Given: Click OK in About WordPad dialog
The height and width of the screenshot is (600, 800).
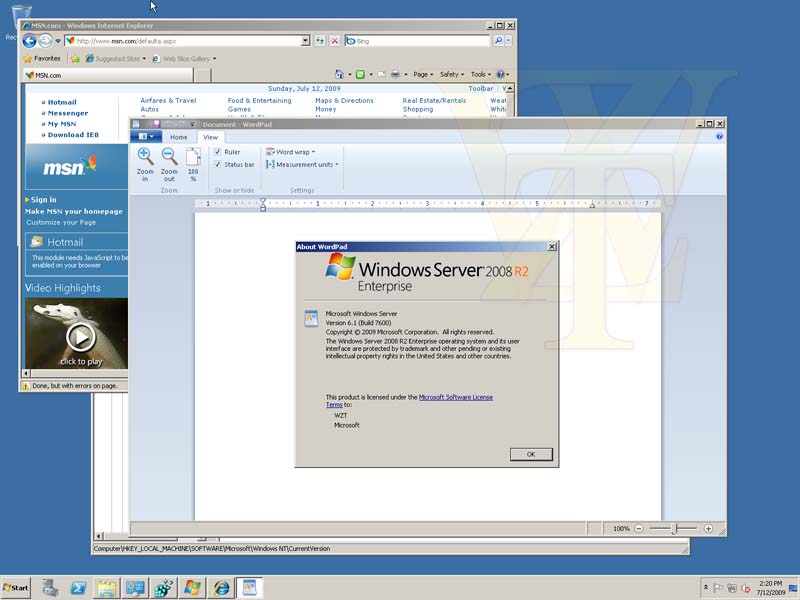Looking at the screenshot, I should pyautogui.click(x=531, y=454).
